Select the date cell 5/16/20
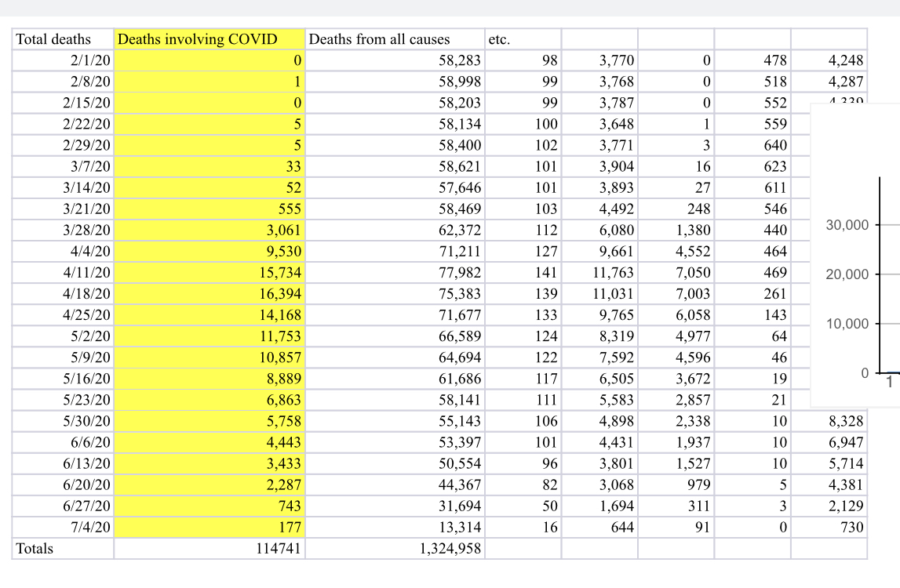 [63, 379]
